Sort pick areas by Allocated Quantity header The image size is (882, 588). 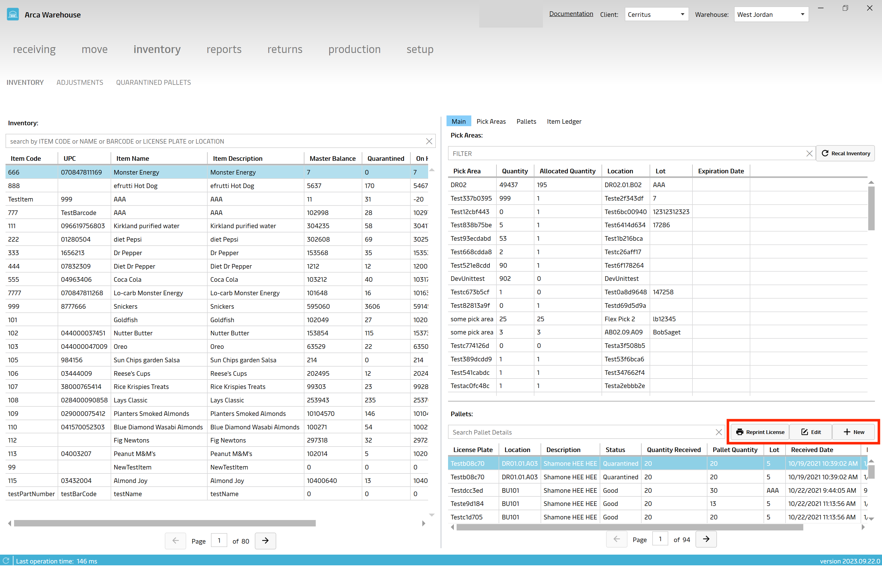click(567, 171)
